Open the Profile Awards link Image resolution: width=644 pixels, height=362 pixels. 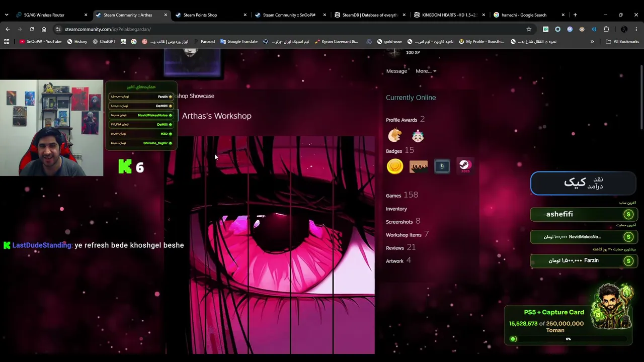[x=401, y=120]
